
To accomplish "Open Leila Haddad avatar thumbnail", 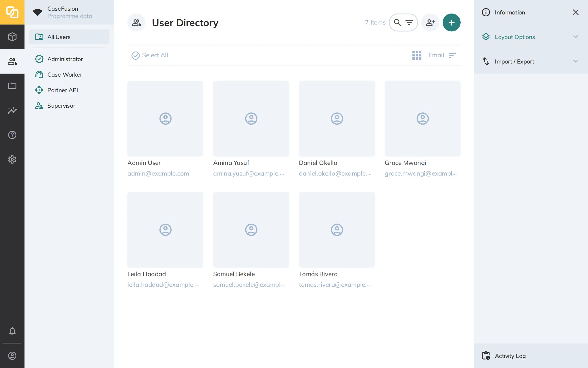I will click(x=165, y=230).
